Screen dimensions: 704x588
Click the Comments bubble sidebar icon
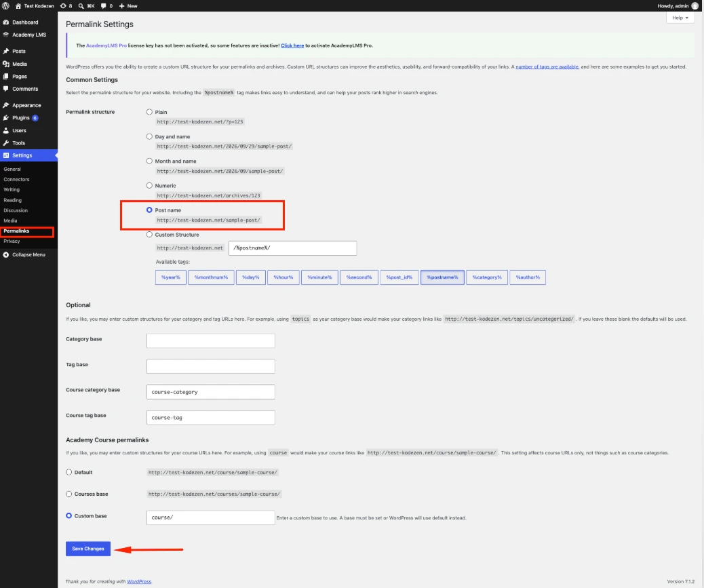pyautogui.click(x=6, y=89)
